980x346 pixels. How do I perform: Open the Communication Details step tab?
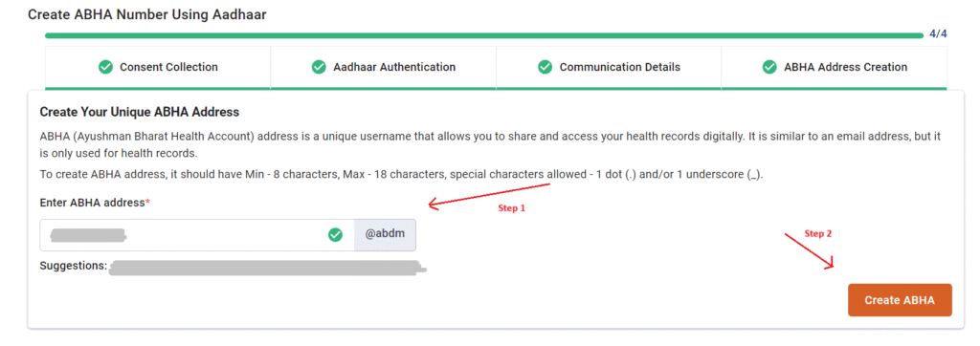609,67
